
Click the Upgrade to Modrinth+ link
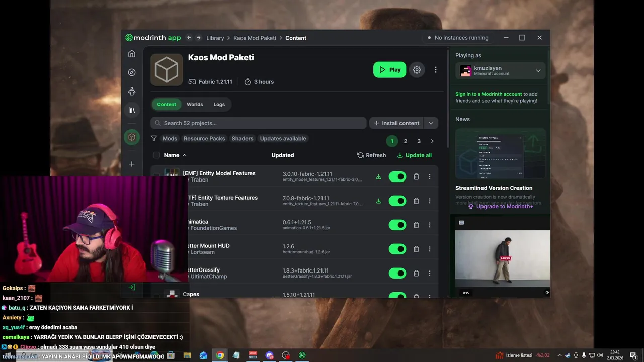pyautogui.click(x=501, y=206)
